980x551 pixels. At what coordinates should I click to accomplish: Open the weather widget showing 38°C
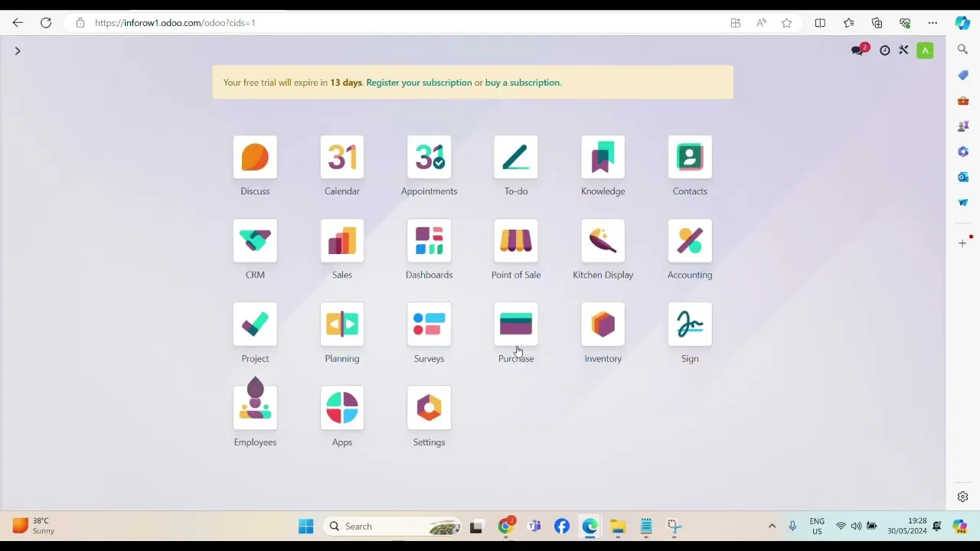(x=34, y=526)
